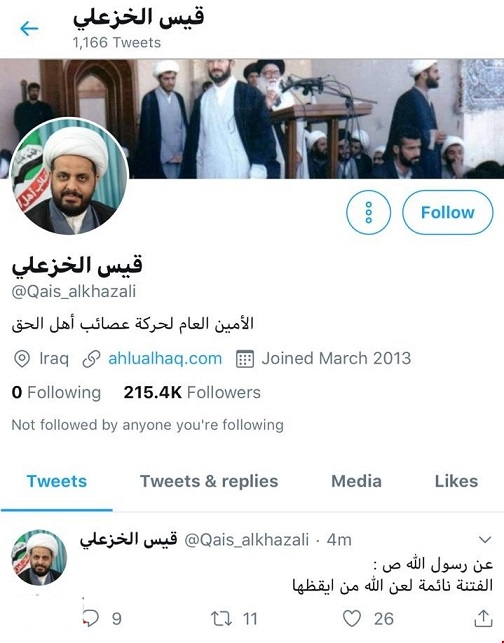This screenshot has width=504, height=643.
Task: Tap the retweet arrows icon
Action: click(221, 618)
